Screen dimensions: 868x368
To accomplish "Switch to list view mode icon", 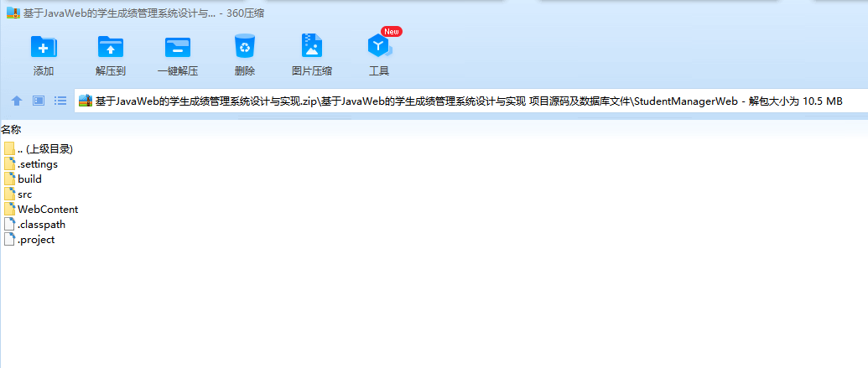I will coord(60,101).
